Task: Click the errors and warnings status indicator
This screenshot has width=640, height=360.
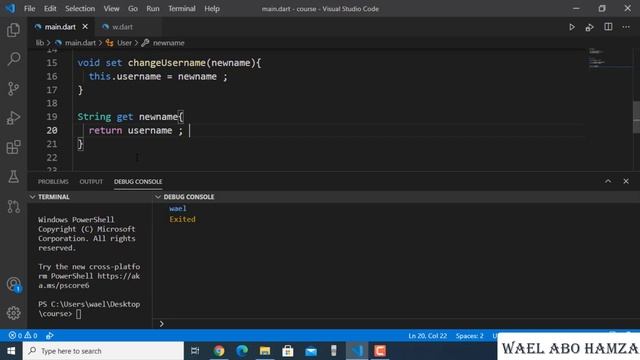Action: 23,336
